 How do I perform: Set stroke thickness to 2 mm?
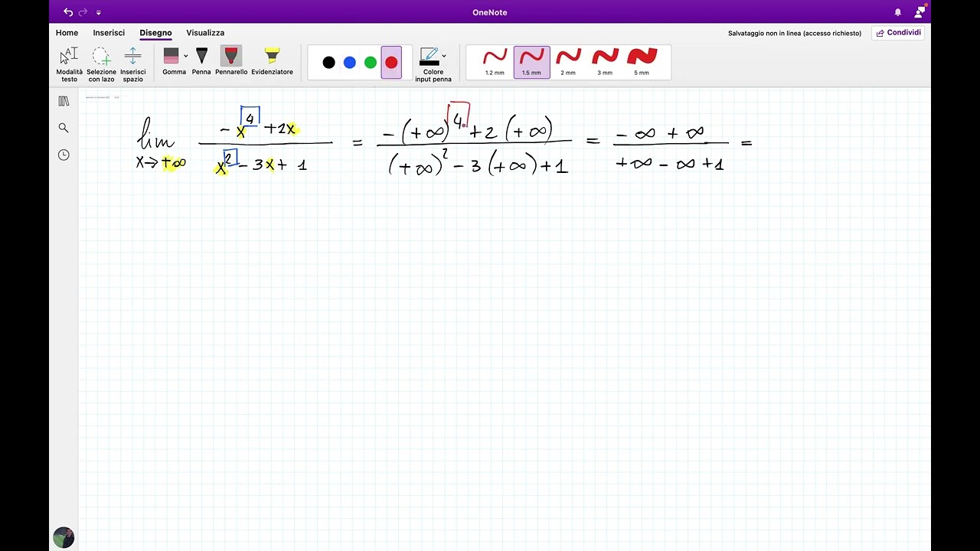click(x=568, y=62)
